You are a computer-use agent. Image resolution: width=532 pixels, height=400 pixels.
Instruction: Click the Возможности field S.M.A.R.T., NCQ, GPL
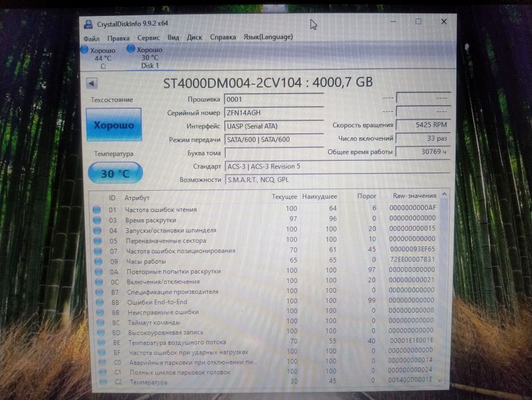(337, 180)
